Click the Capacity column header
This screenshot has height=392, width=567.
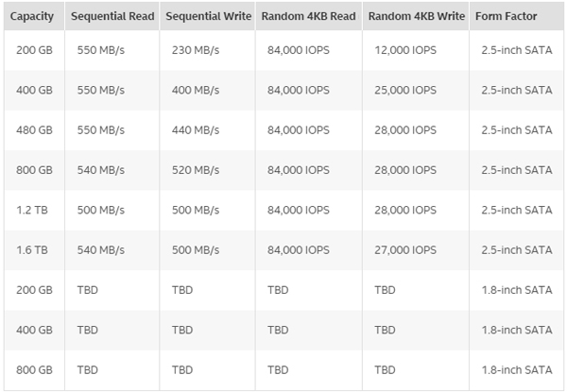coord(32,17)
